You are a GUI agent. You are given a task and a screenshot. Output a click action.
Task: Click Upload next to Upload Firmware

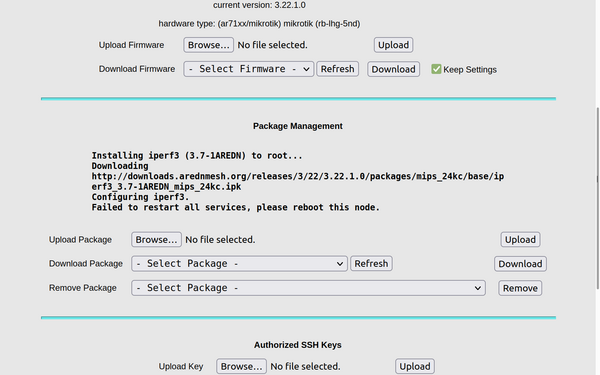click(393, 45)
